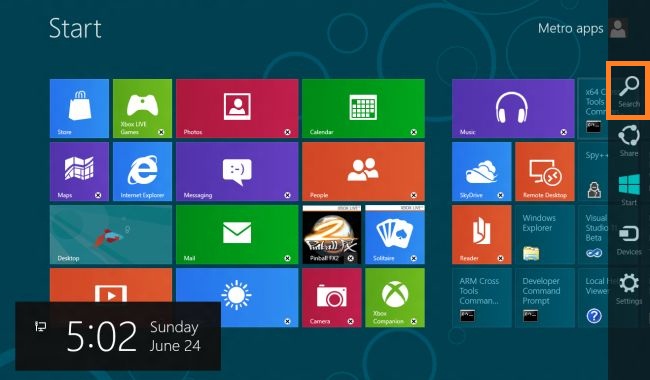Click the x badge on Solitaire tile
This screenshot has height=380, width=650.
414,258
